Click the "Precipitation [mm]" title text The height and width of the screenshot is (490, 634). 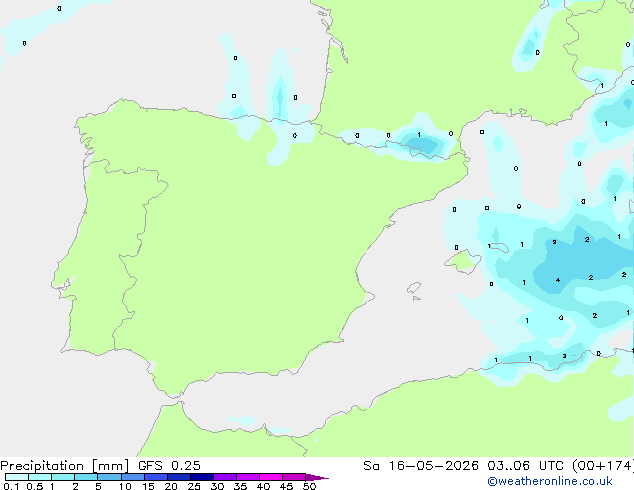[65, 466]
